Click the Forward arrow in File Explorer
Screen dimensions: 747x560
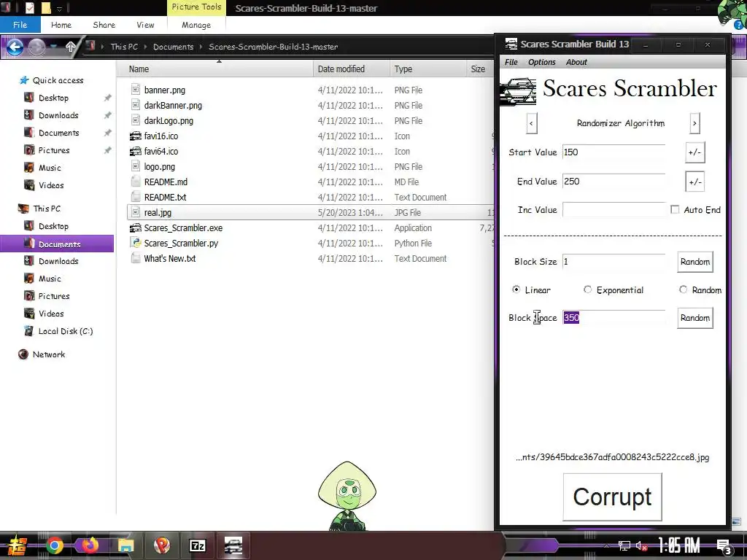(x=36, y=47)
